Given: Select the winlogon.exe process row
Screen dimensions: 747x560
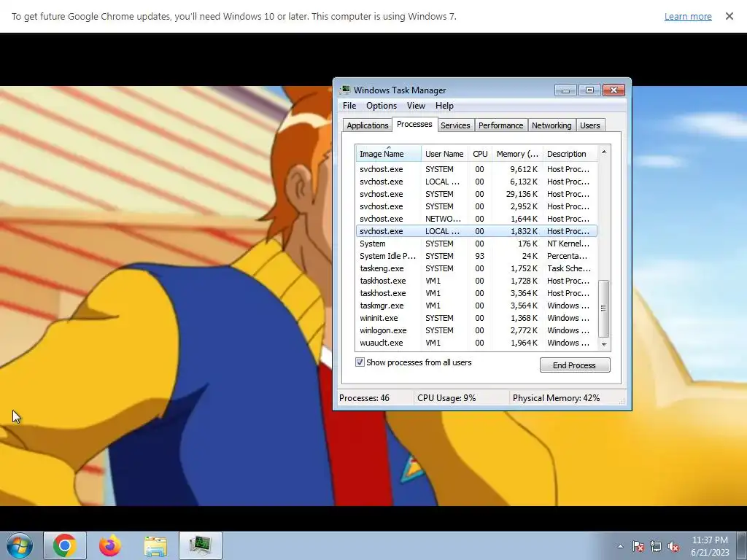Looking at the screenshot, I should (476, 330).
